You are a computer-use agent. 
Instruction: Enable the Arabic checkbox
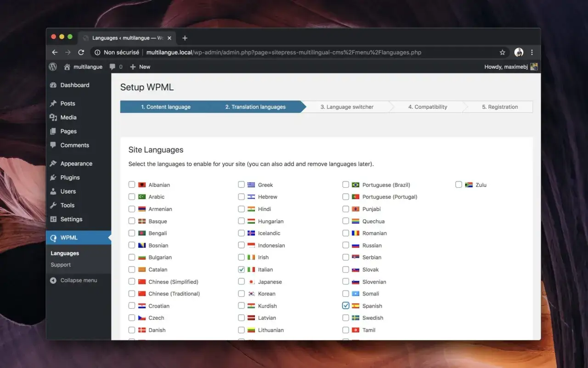coord(132,196)
